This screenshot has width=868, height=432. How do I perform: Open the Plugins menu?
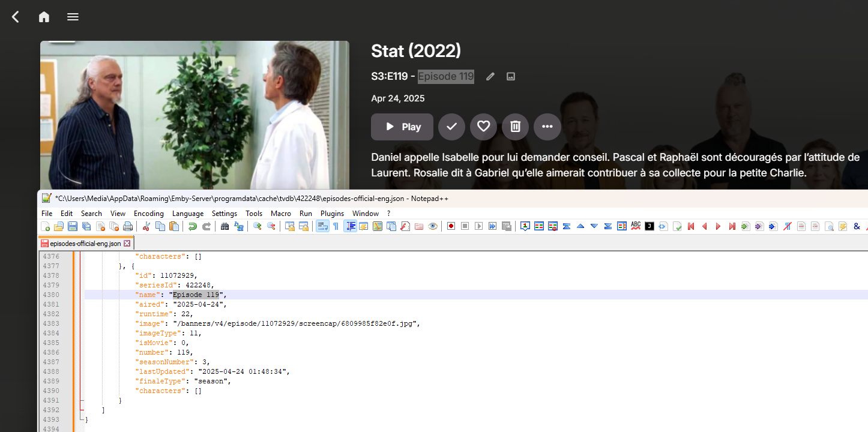[332, 213]
